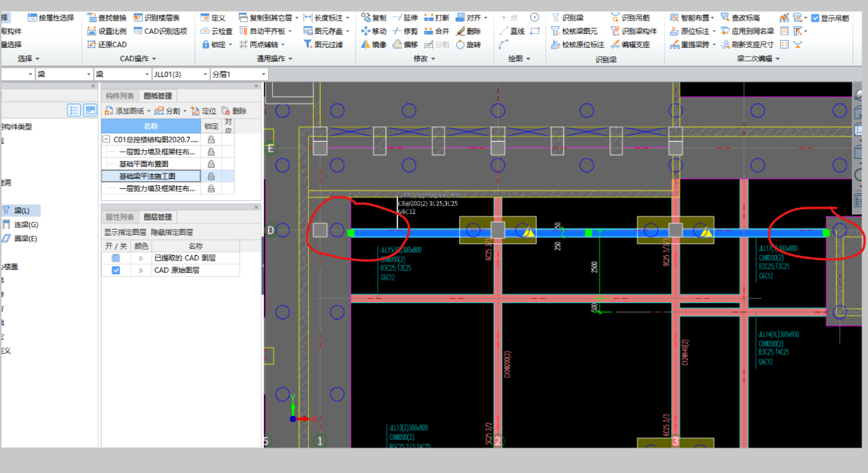The image size is (868, 473).
Task: Toggle CAD 原始图层 checkbox
Action: pos(116,270)
